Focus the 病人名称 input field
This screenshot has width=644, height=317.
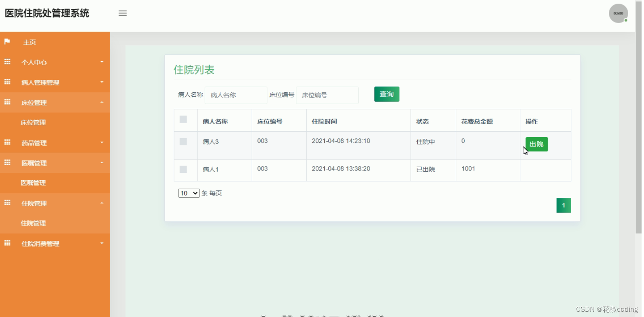[x=236, y=95]
